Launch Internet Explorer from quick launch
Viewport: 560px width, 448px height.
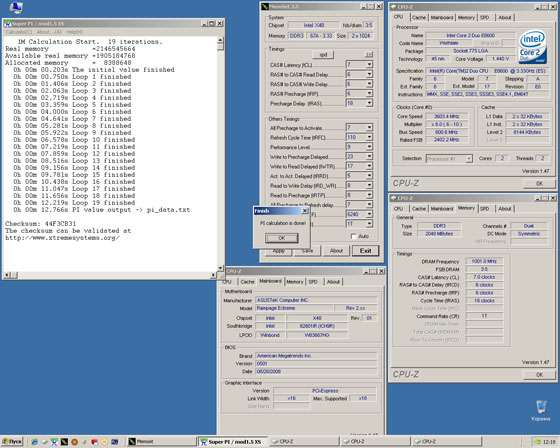34,442
